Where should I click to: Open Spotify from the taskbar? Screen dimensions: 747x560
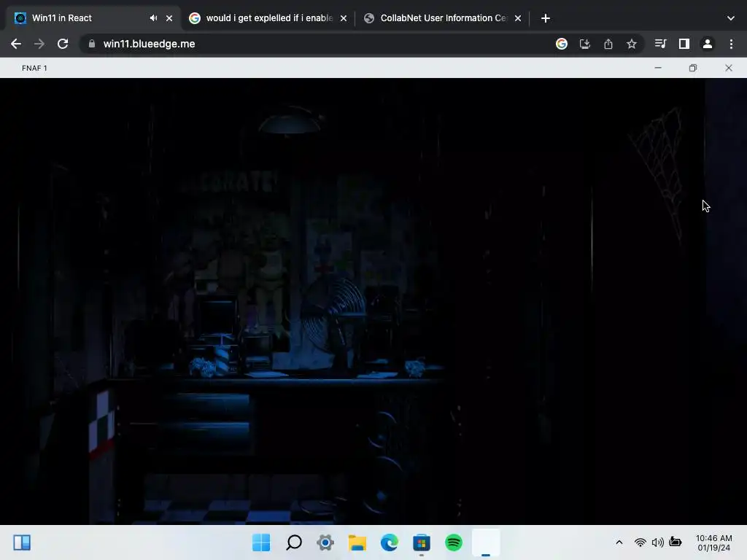click(454, 542)
